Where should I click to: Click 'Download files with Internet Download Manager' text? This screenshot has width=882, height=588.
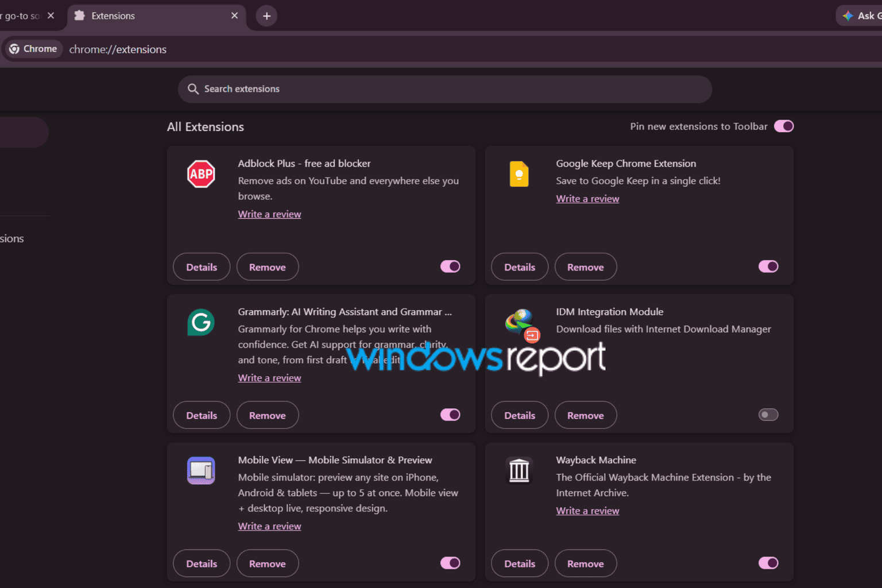click(x=663, y=329)
